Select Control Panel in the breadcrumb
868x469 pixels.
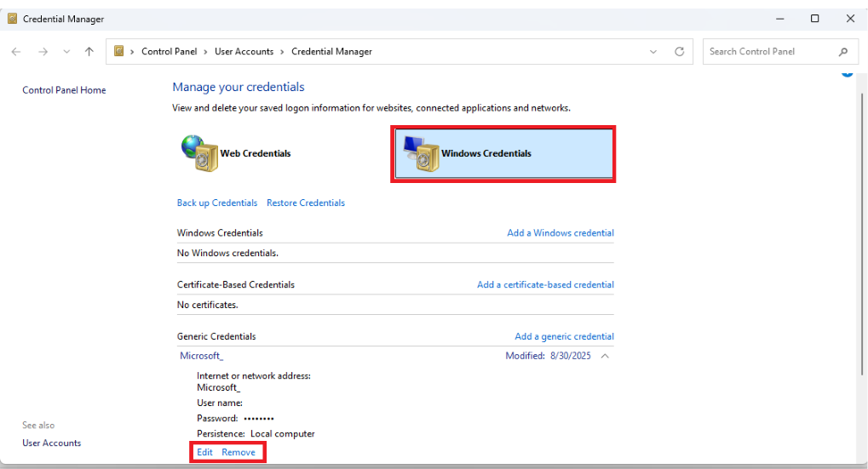pyautogui.click(x=169, y=51)
